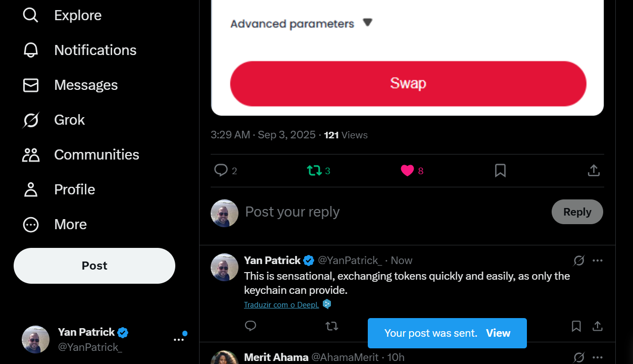
Task: Click View in the post sent toast
Action: click(x=498, y=333)
